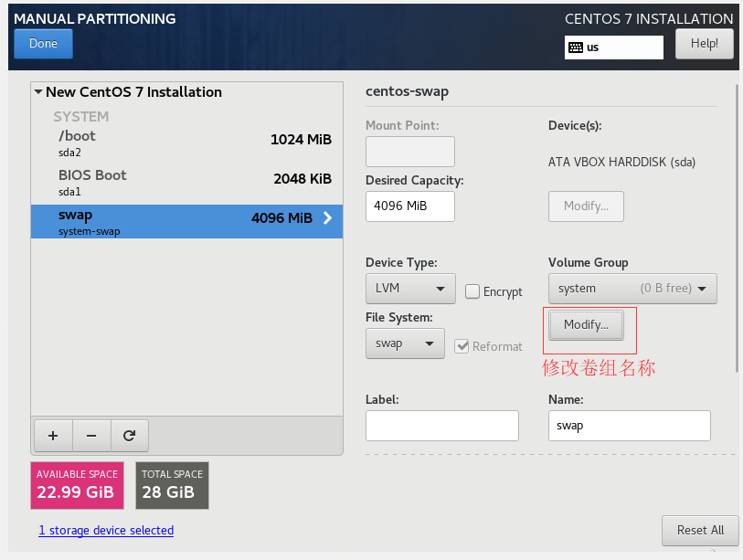
Task: Click the reload storage configuration icon
Action: 130,436
